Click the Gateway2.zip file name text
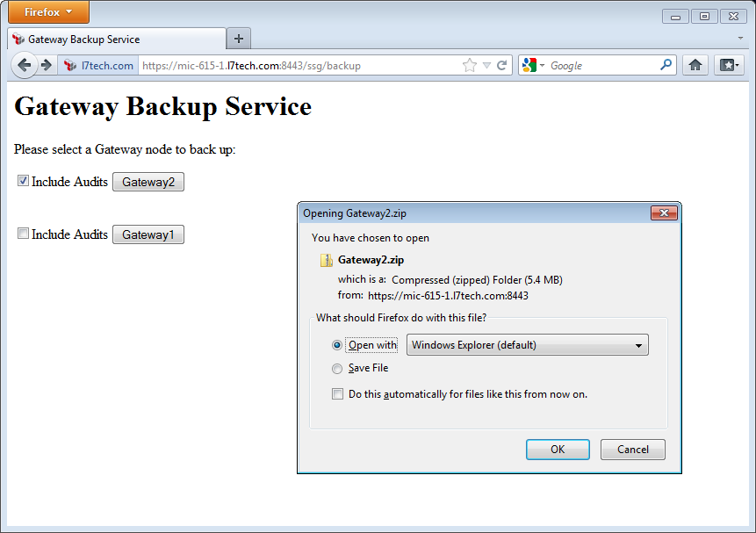This screenshot has height=533, width=756. [371, 260]
